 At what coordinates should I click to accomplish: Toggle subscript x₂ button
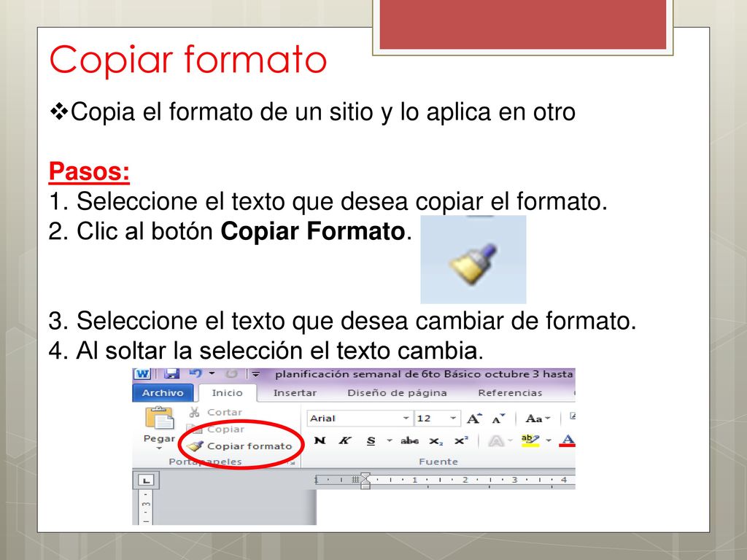(436, 441)
